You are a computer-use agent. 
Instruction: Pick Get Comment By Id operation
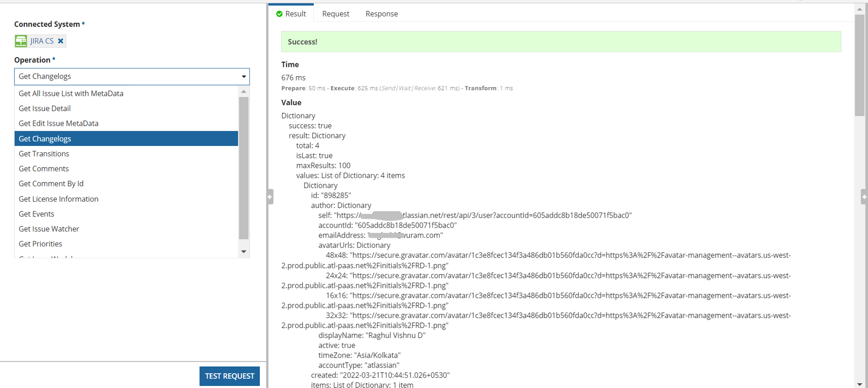tap(126, 184)
